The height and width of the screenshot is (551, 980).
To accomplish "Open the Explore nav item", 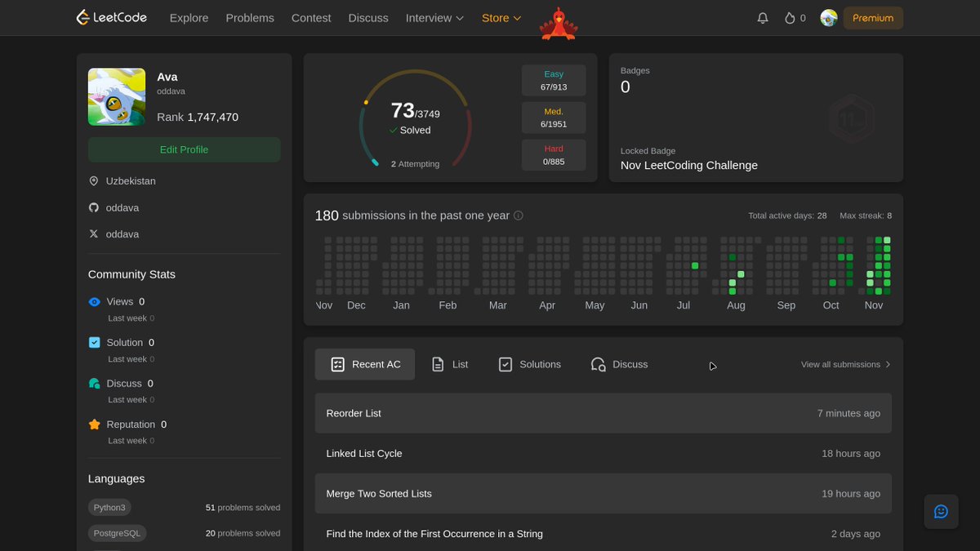I will point(189,18).
